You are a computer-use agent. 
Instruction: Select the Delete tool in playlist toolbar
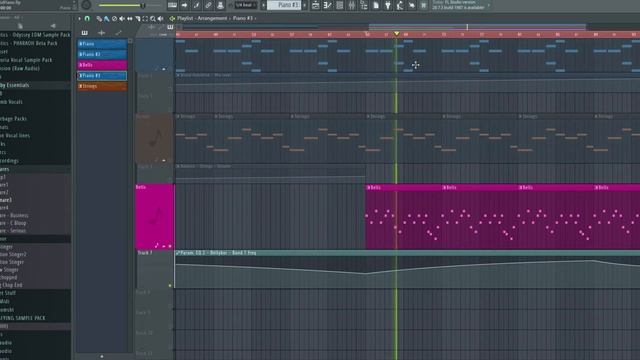point(114,18)
